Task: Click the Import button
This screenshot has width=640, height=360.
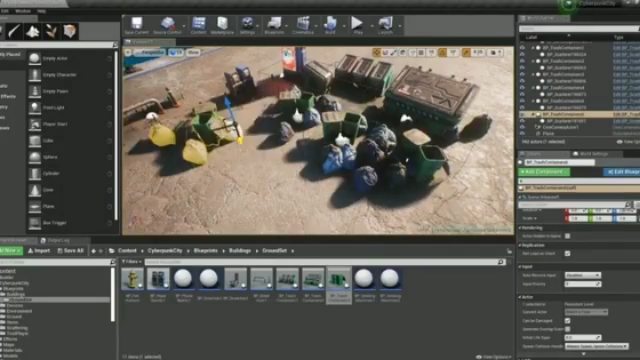Action: 39,251
